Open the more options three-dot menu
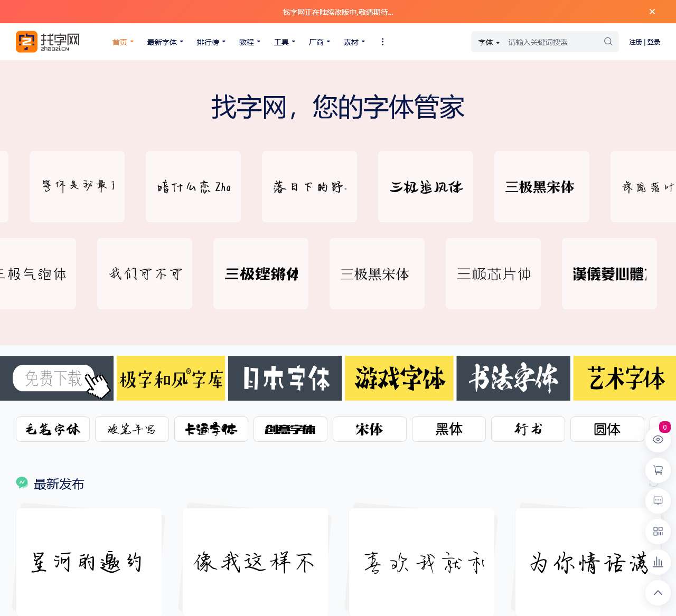Image resolution: width=676 pixels, height=616 pixels. (x=383, y=42)
